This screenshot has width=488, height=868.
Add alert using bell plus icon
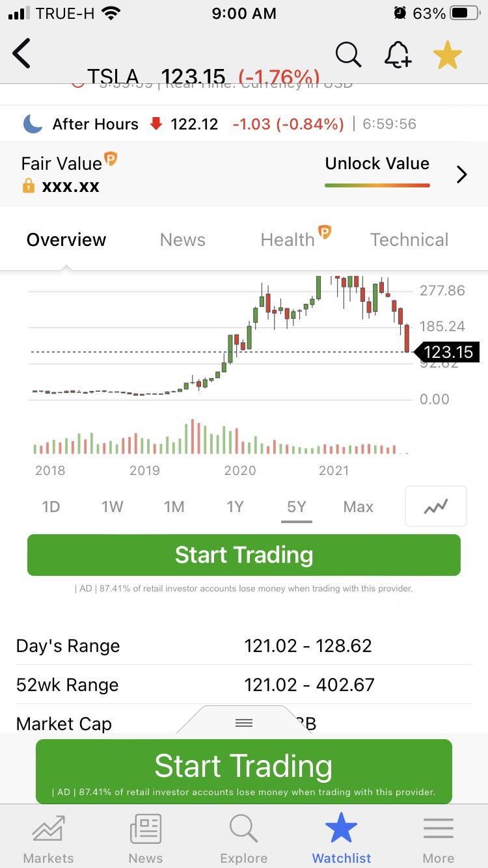point(398,55)
